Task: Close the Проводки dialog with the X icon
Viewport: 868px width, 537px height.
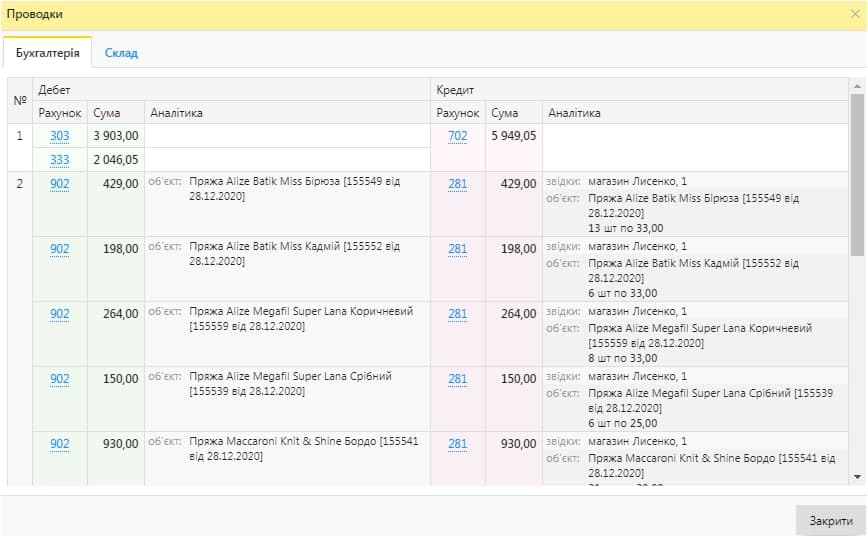Action: click(855, 14)
